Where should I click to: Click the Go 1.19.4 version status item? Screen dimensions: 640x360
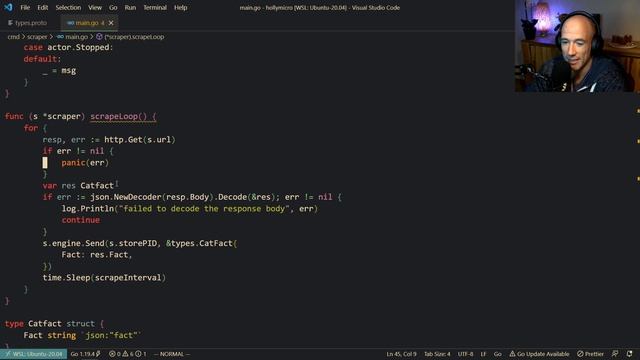[x=85, y=354]
